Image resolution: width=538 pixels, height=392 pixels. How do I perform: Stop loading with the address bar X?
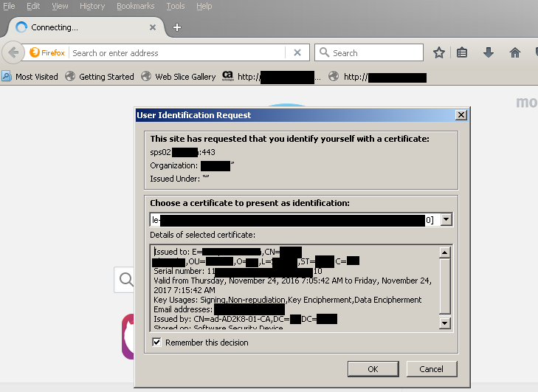297,53
